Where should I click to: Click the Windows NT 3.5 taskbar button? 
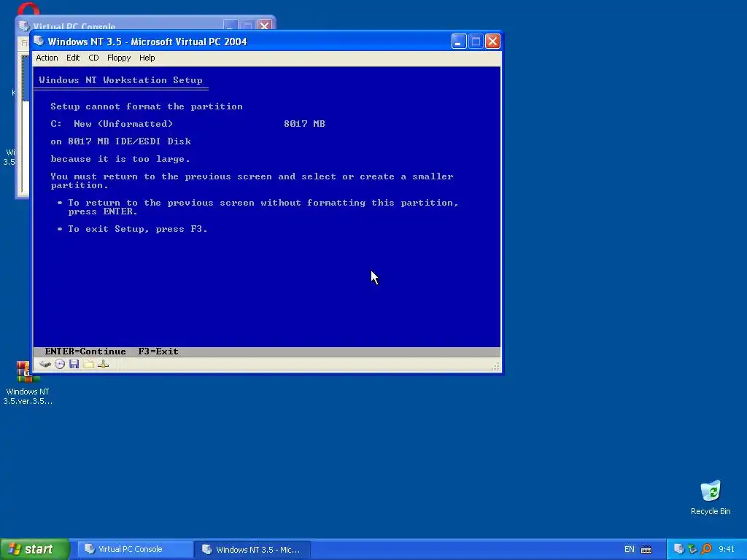252,550
